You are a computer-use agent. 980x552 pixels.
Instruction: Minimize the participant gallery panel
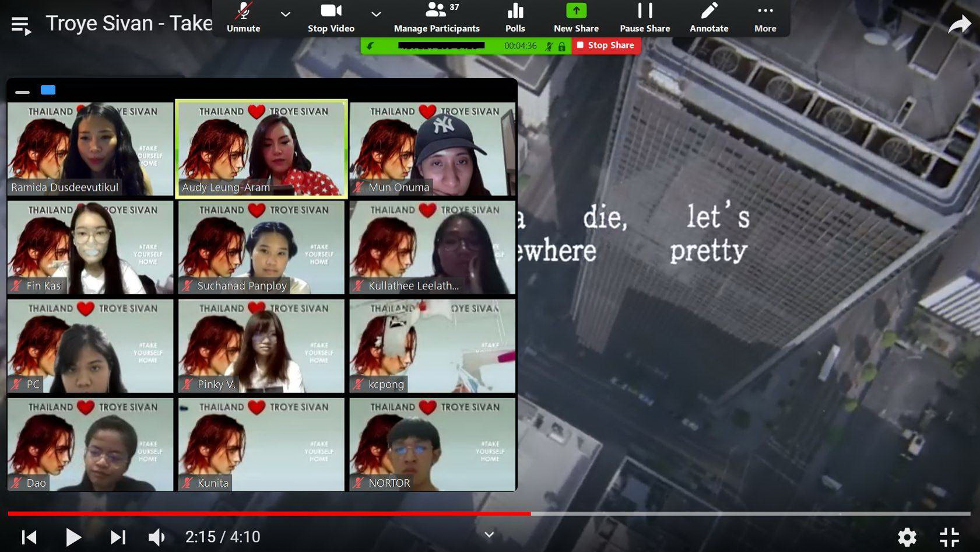click(x=22, y=92)
